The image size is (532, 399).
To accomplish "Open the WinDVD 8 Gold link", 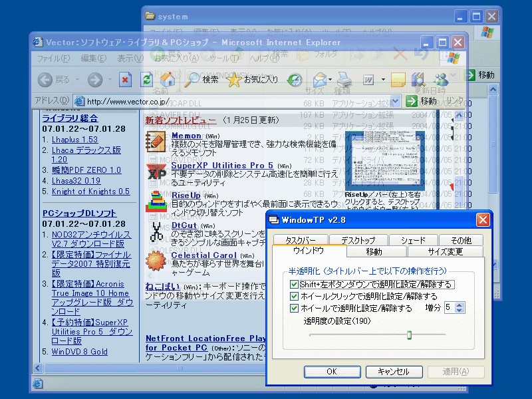I will tap(79, 352).
